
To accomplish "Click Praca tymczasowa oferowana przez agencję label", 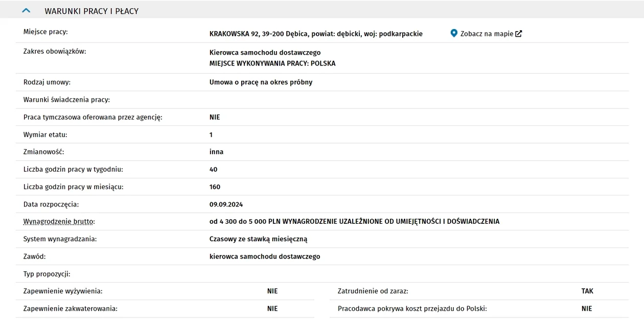I will 93,117.
